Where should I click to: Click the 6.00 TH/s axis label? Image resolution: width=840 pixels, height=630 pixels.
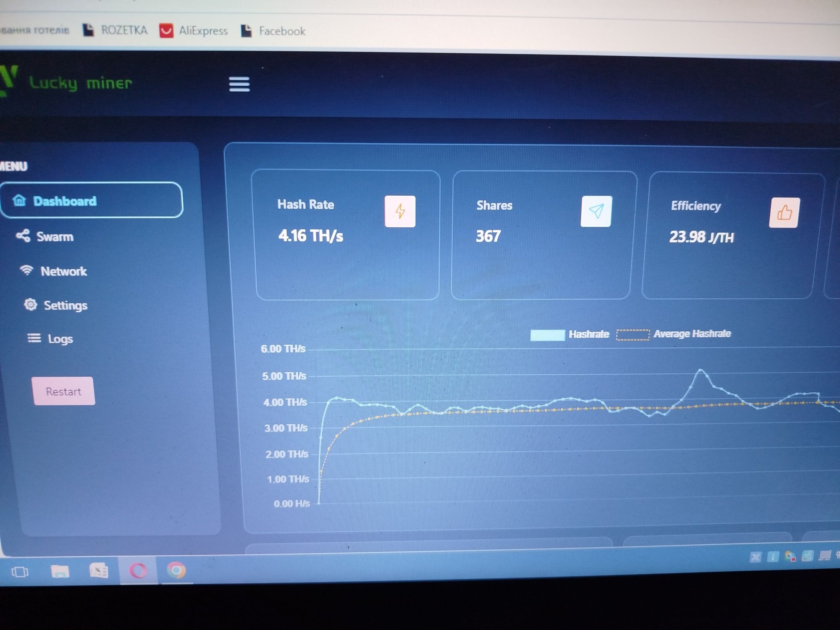coord(283,349)
